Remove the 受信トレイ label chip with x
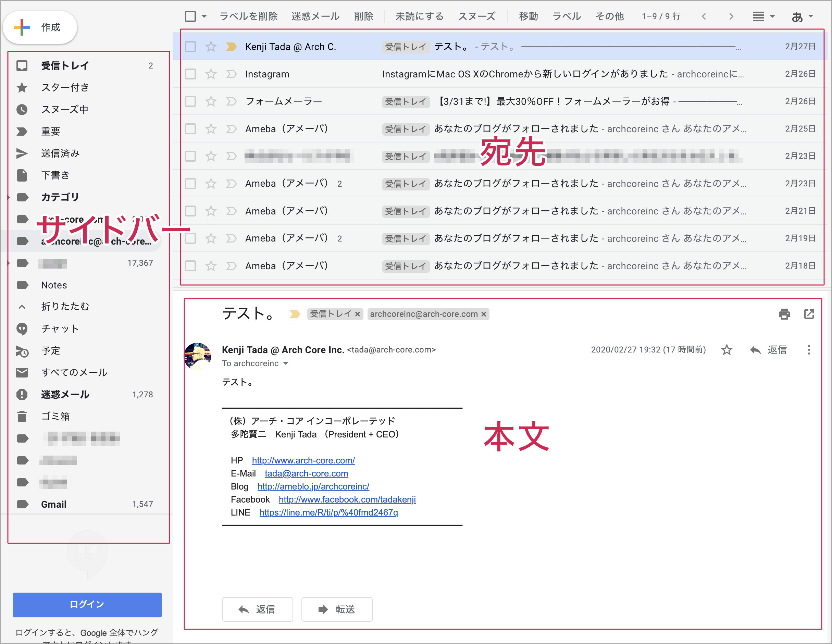 (x=357, y=314)
